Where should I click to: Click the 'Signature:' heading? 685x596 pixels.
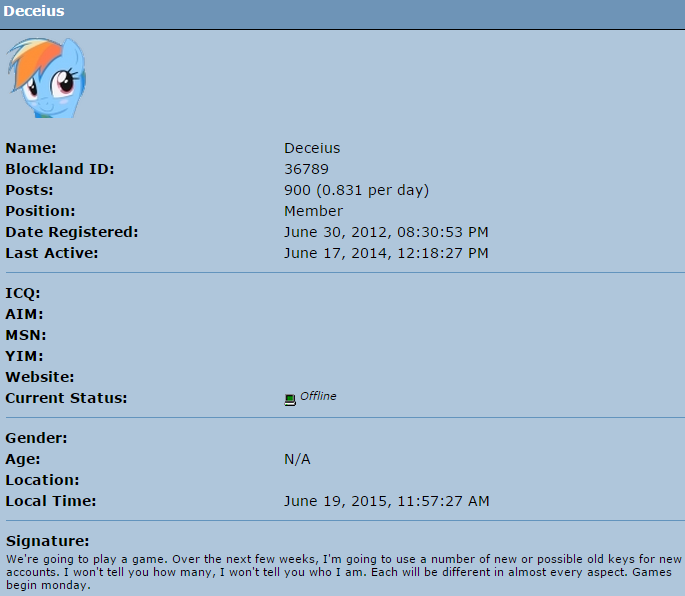click(x=48, y=541)
